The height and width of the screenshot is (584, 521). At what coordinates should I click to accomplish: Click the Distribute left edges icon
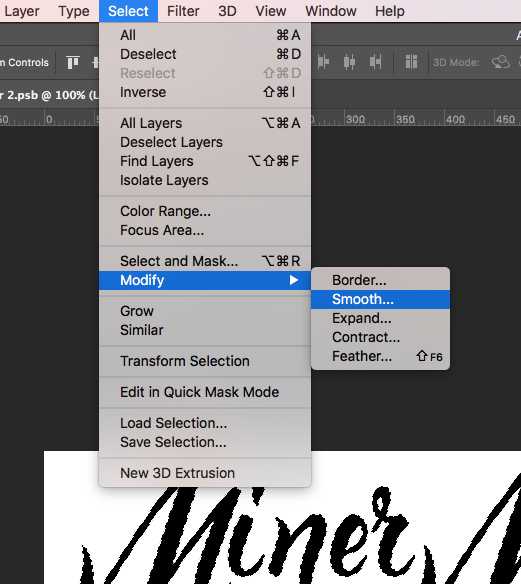point(323,62)
